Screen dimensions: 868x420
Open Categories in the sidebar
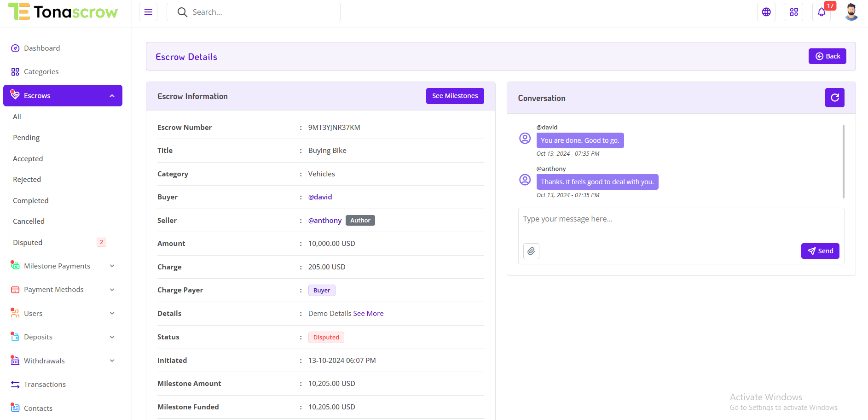pyautogui.click(x=41, y=72)
